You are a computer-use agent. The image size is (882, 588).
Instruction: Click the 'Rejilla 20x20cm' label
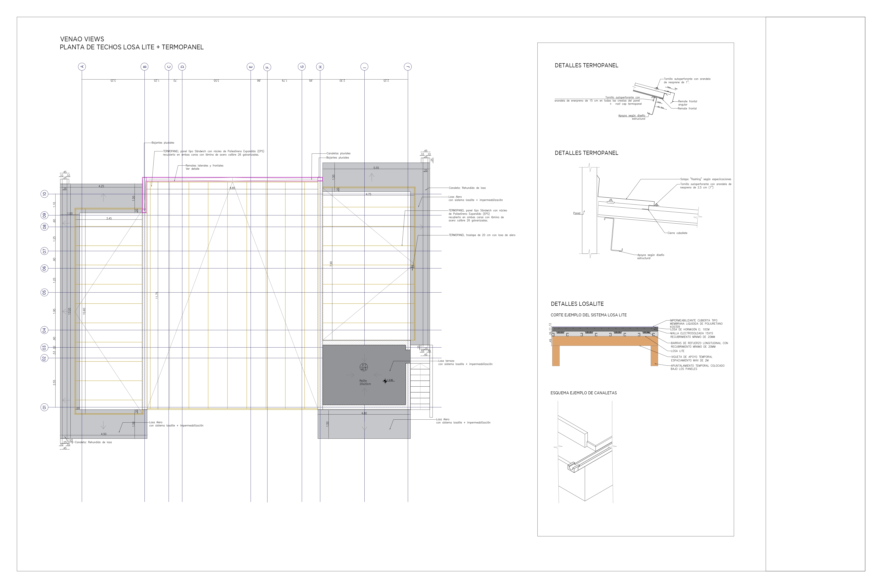pyautogui.click(x=365, y=383)
